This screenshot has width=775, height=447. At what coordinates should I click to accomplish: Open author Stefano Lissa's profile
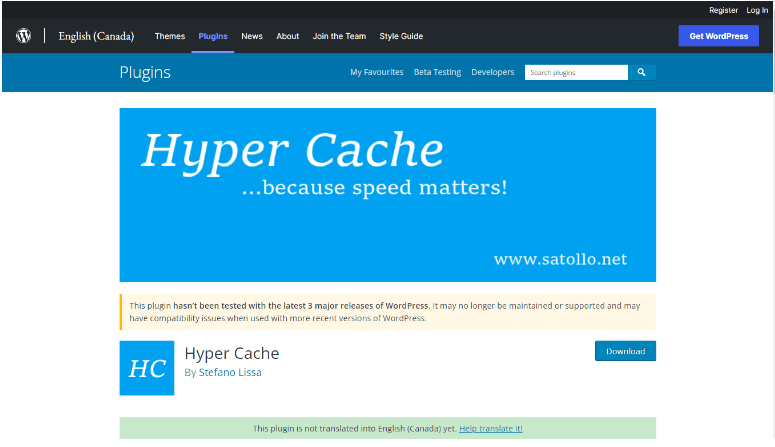coord(230,372)
